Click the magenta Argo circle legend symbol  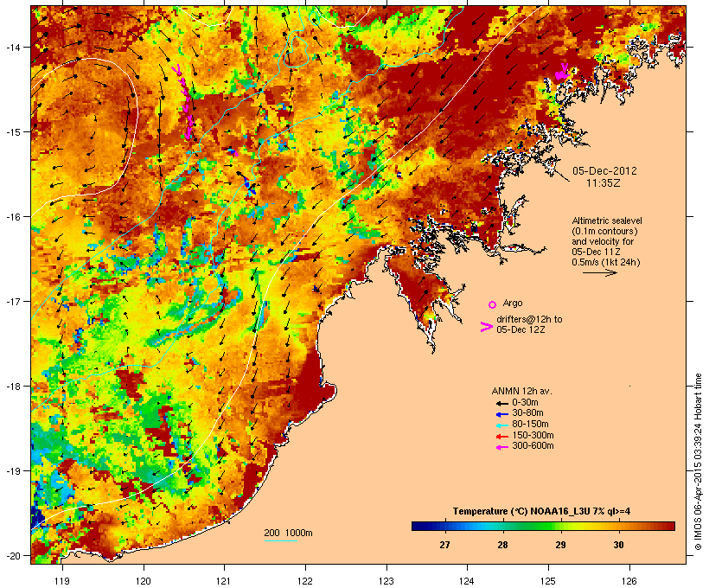click(493, 304)
